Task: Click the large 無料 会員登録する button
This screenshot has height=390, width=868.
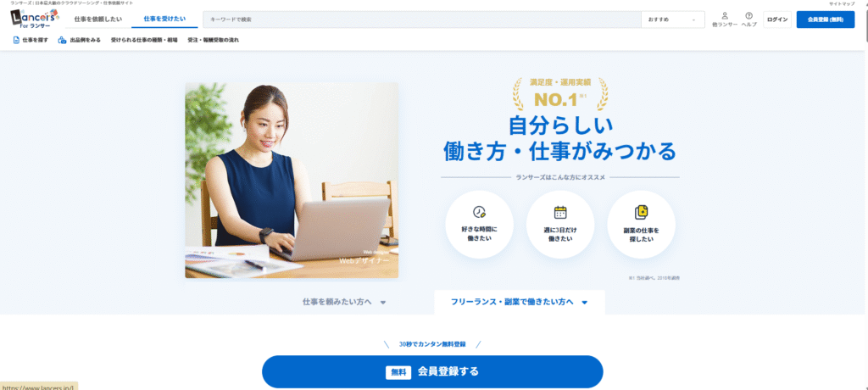Action: click(x=432, y=371)
